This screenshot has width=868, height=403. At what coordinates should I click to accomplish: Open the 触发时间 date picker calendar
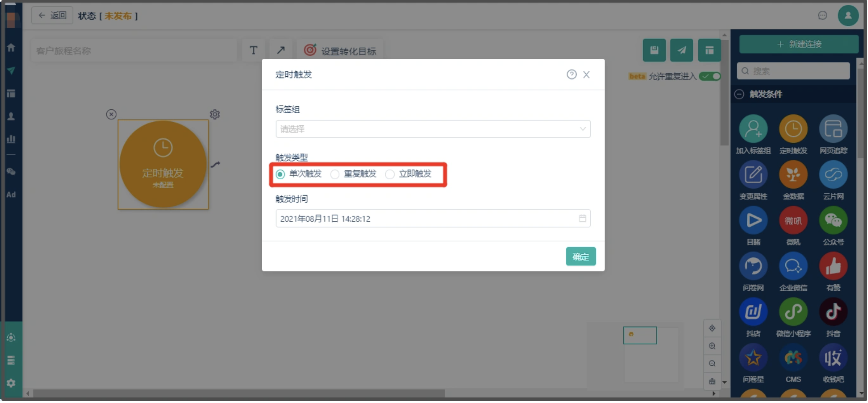point(583,219)
